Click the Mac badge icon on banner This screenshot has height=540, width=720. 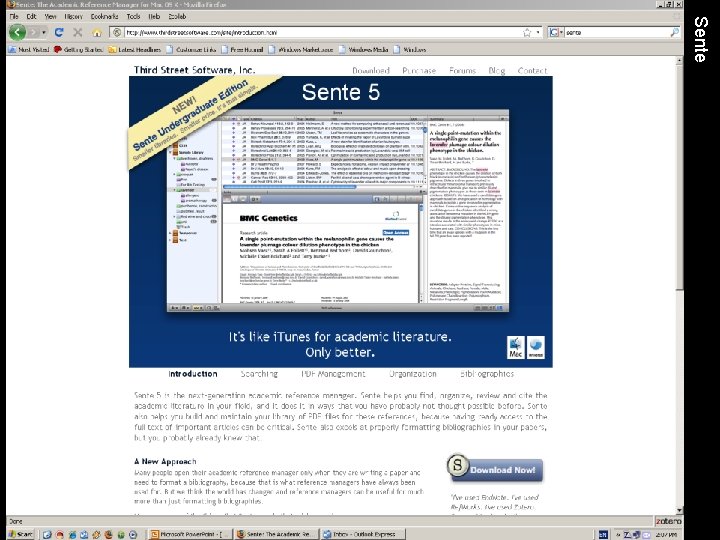tap(515, 348)
